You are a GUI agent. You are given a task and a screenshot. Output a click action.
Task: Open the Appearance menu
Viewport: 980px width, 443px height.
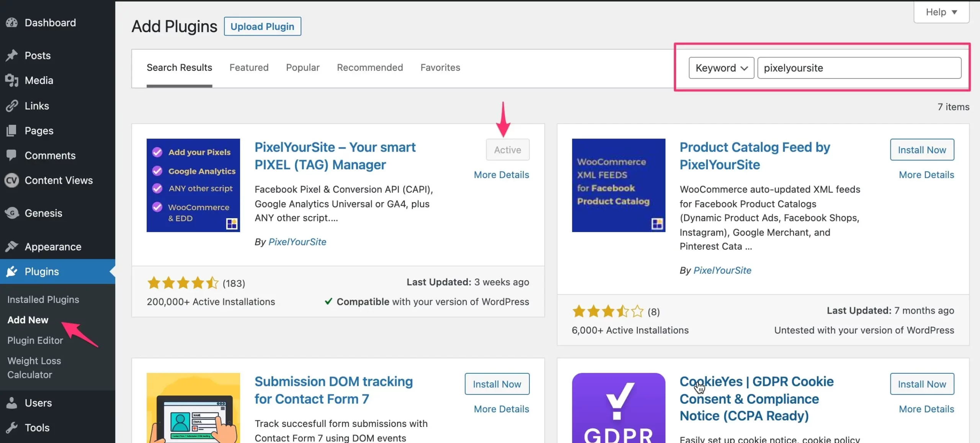click(x=52, y=247)
